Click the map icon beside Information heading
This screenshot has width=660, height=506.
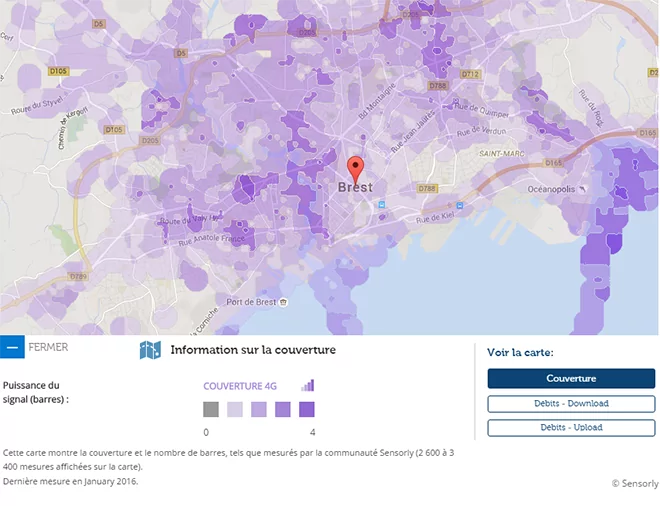coord(150,350)
